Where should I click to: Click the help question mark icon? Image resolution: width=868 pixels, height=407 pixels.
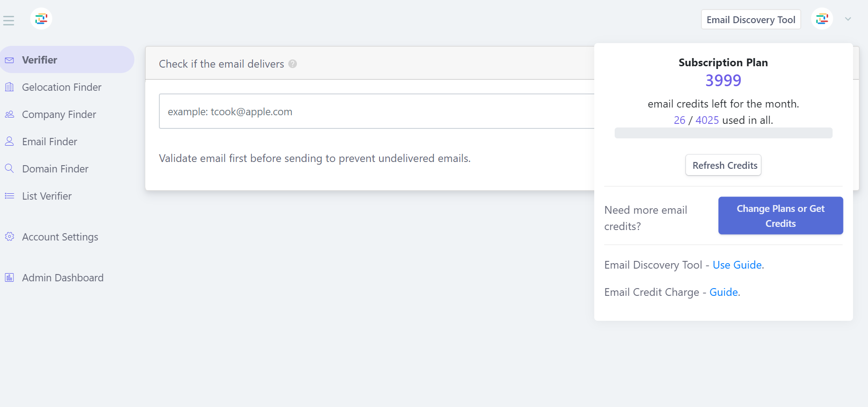click(x=293, y=64)
